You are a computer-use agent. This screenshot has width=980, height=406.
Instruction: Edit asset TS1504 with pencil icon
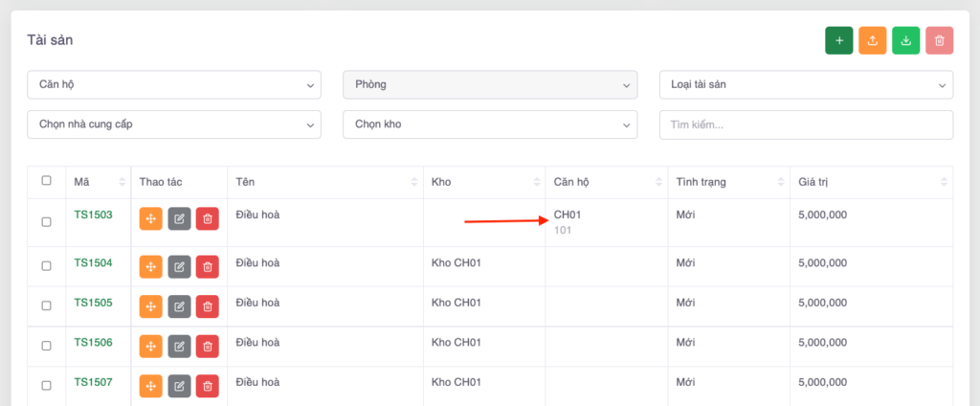click(179, 266)
